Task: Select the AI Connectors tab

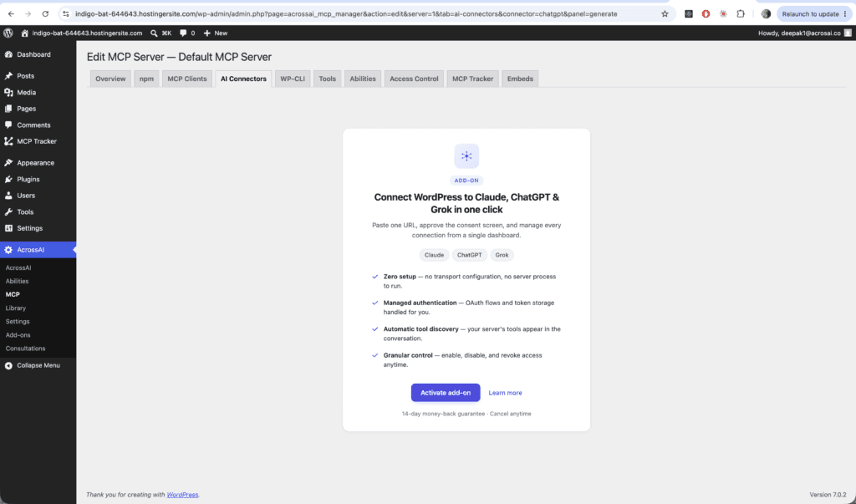Action: 243,79
